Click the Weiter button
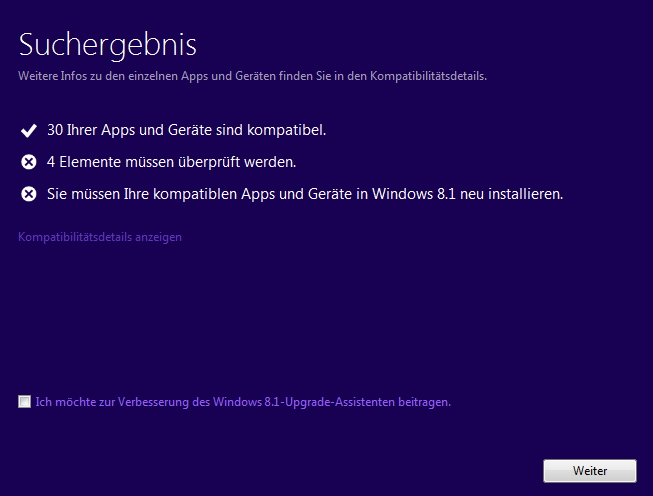This screenshot has height=496, width=653. point(590,471)
